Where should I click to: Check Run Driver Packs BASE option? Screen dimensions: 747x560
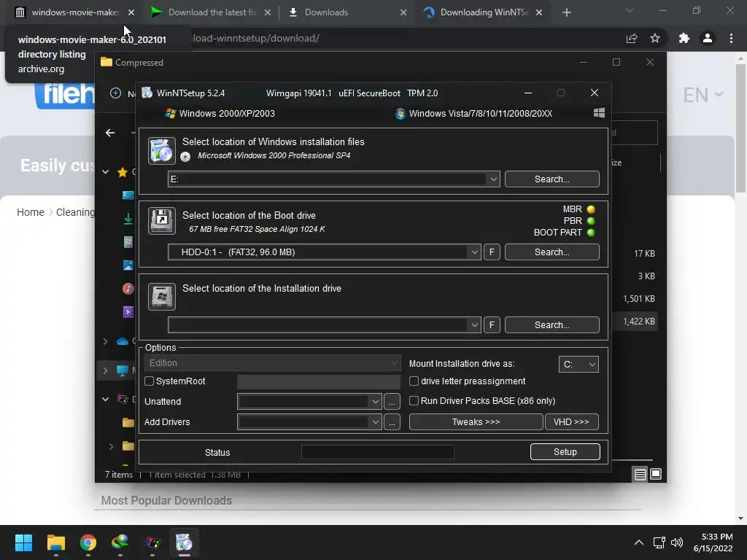pos(414,401)
